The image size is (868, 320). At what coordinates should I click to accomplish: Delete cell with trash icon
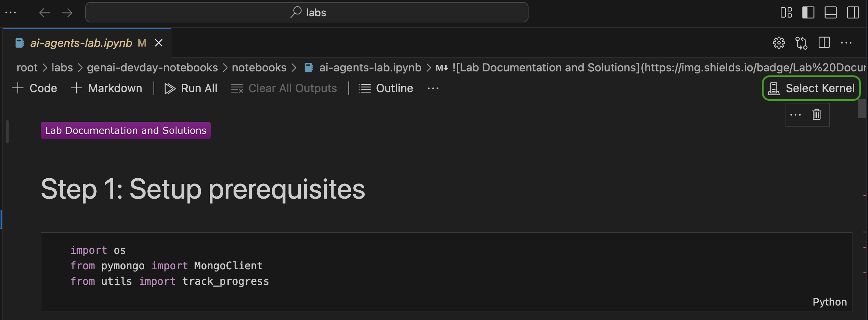coord(817,114)
